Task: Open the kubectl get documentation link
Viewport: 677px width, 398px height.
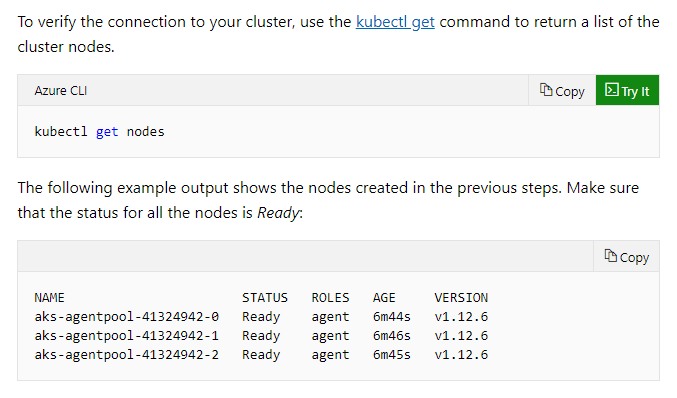Action: [395, 22]
